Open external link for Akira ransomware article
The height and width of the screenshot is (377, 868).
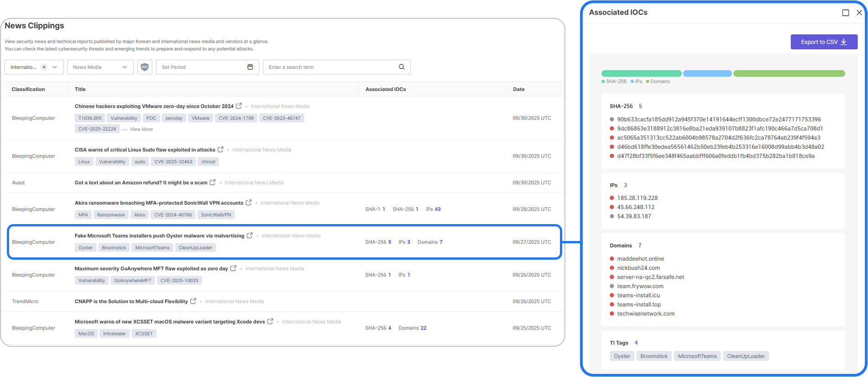click(x=249, y=202)
